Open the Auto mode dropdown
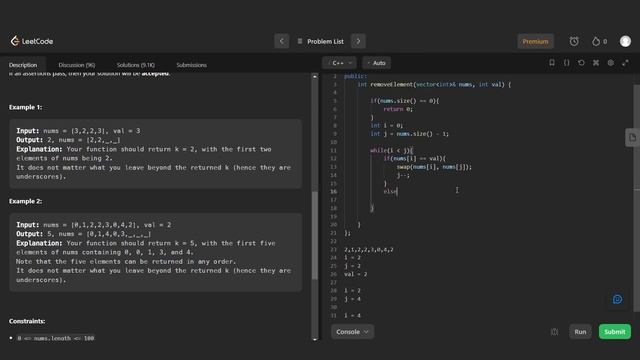This screenshot has height=360, width=640. [376, 63]
